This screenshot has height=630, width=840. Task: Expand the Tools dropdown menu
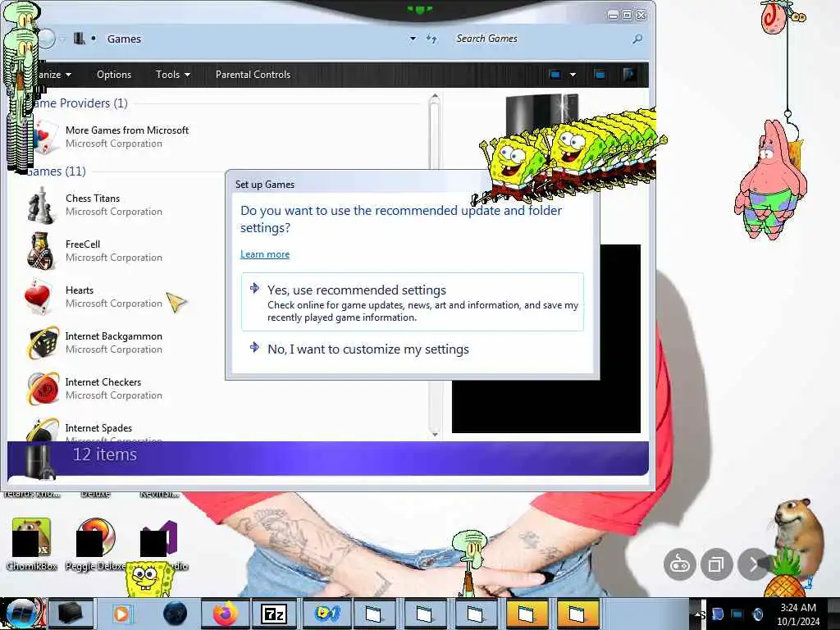coord(172,75)
